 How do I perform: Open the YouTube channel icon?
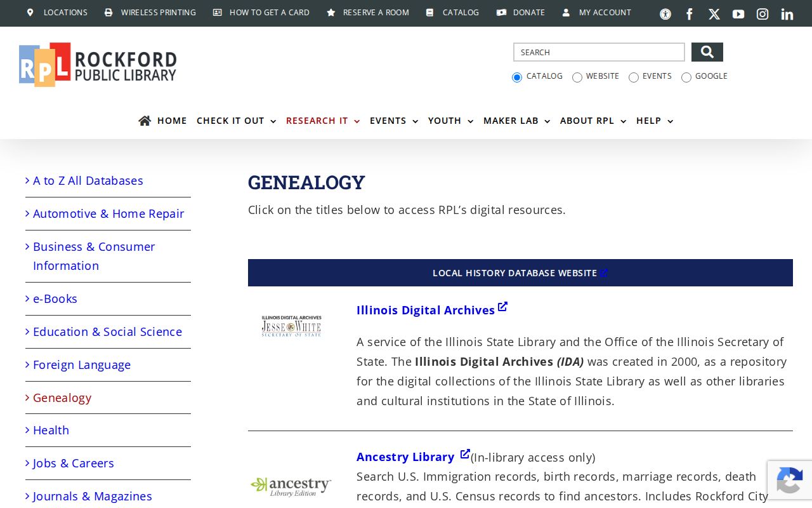738,14
